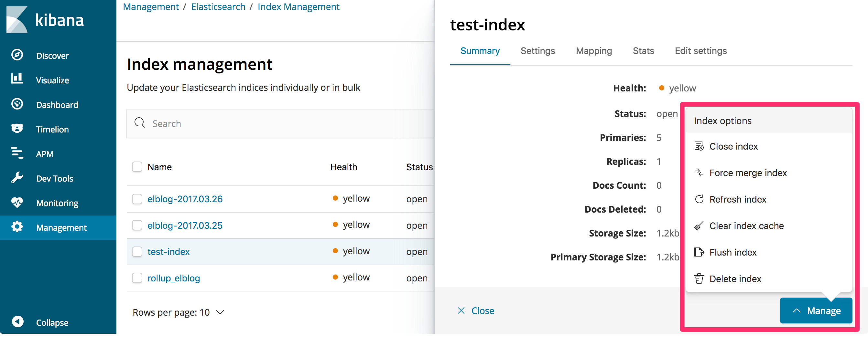Image resolution: width=868 pixels, height=347 pixels.
Task: Click the Management breadcrumb link
Action: click(151, 7)
